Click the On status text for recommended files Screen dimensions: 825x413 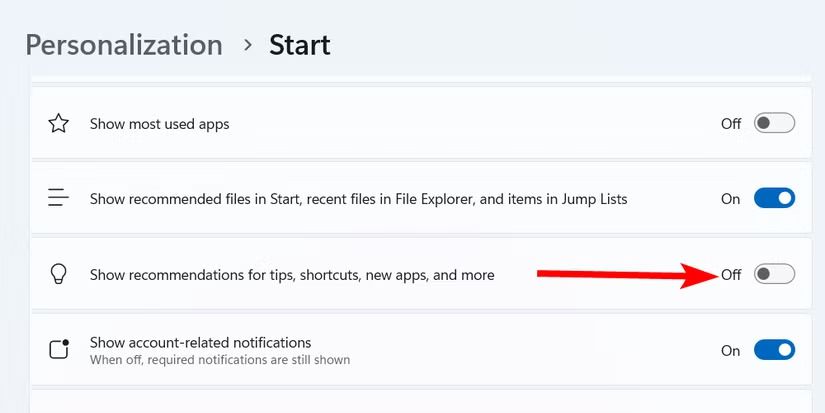click(x=731, y=199)
